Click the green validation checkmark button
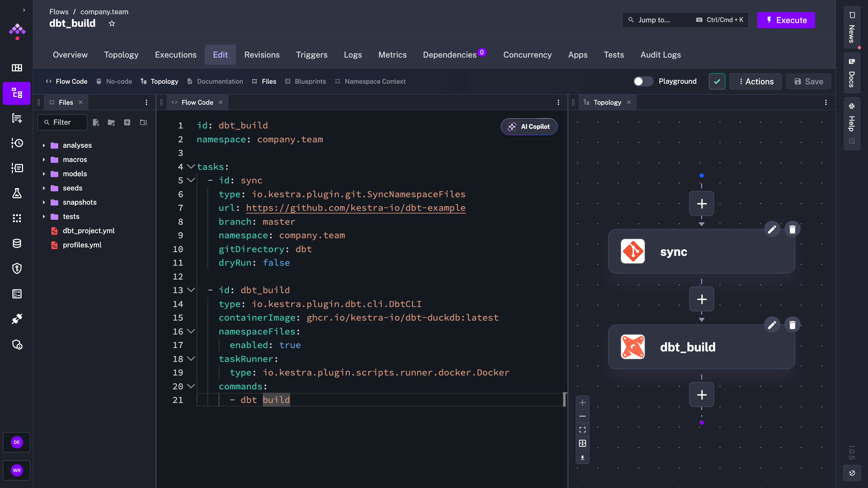Viewport: 868px width, 488px height. tap(717, 81)
